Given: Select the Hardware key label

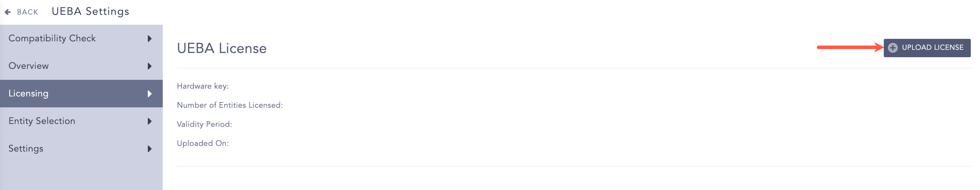Looking at the screenshot, I should [203, 86].
